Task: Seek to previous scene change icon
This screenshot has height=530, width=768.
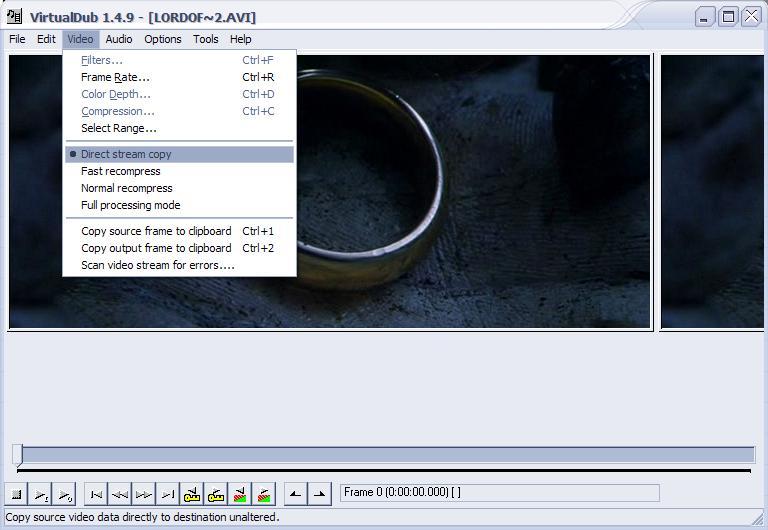Action: pyautogui.click(x=240, y=494)
